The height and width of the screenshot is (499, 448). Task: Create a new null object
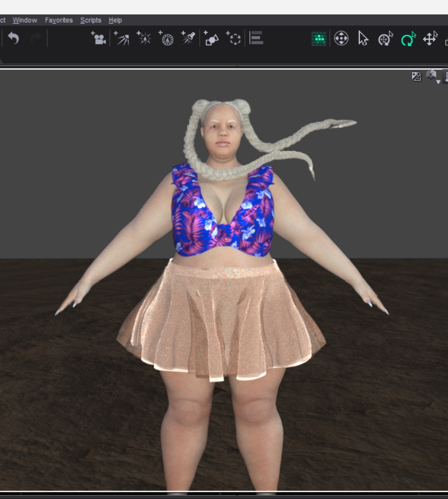coord(233,38)
